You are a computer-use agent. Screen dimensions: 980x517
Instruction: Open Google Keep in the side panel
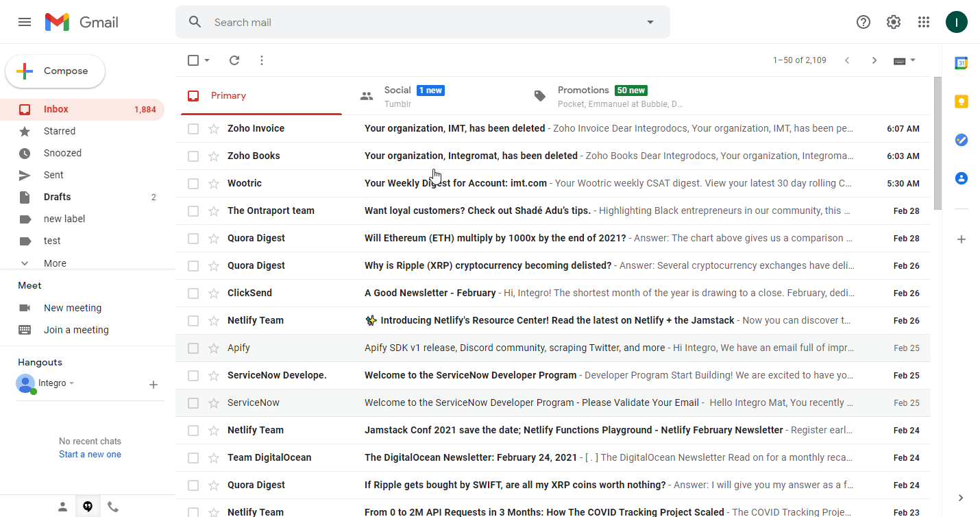coord(961,101)
